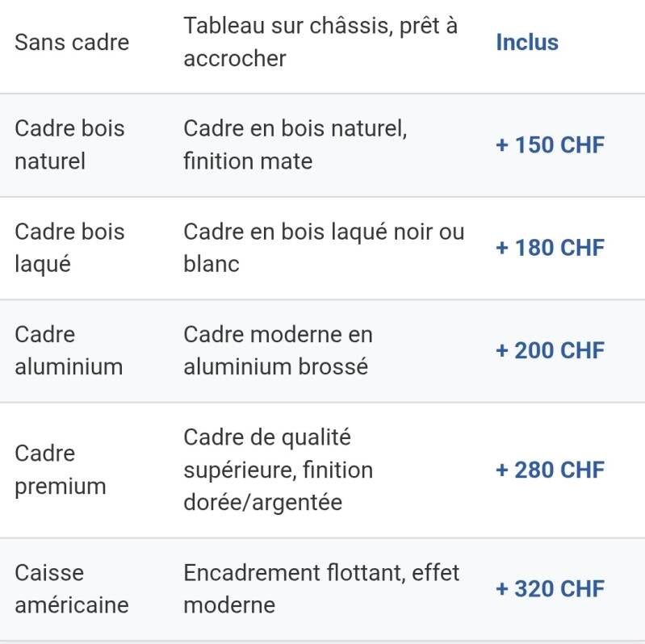
Task: Click the '+ 320 CHF' price
Action: coord(550,588)
